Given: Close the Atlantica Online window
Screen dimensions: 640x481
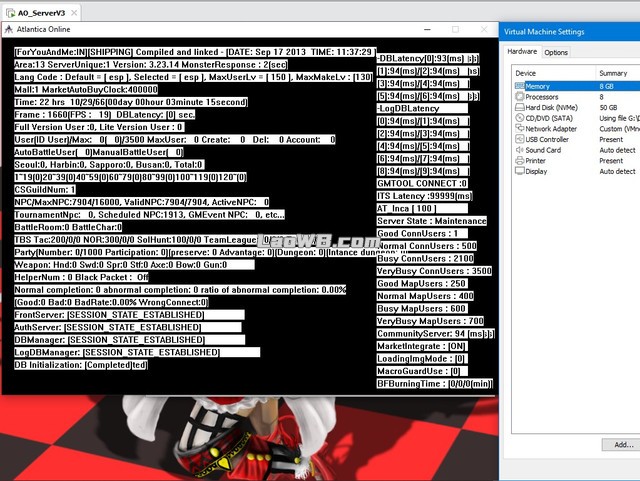Looking at the screenshot, I should pyautogui.click(x=484, y=29).
